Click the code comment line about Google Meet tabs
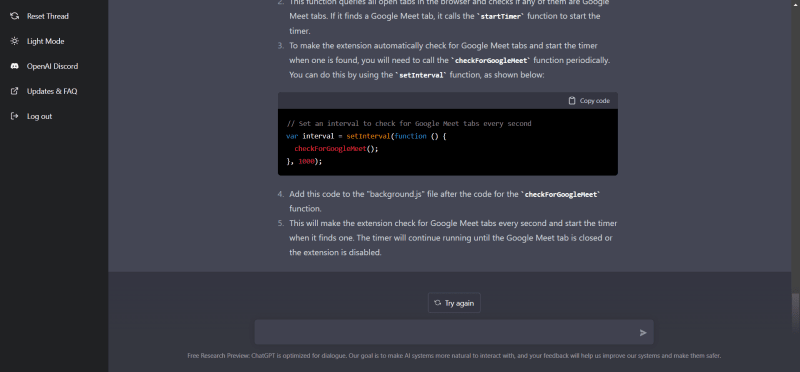 [409, 123]
